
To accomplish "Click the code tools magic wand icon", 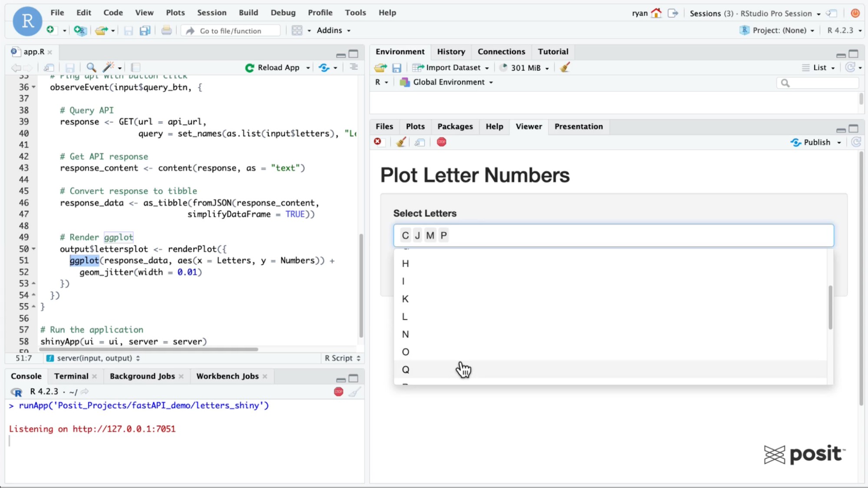I will coord(108,67).
